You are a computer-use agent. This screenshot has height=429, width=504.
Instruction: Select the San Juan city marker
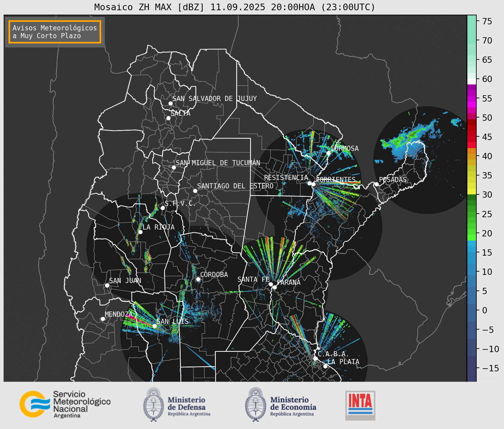click(107, 285)
